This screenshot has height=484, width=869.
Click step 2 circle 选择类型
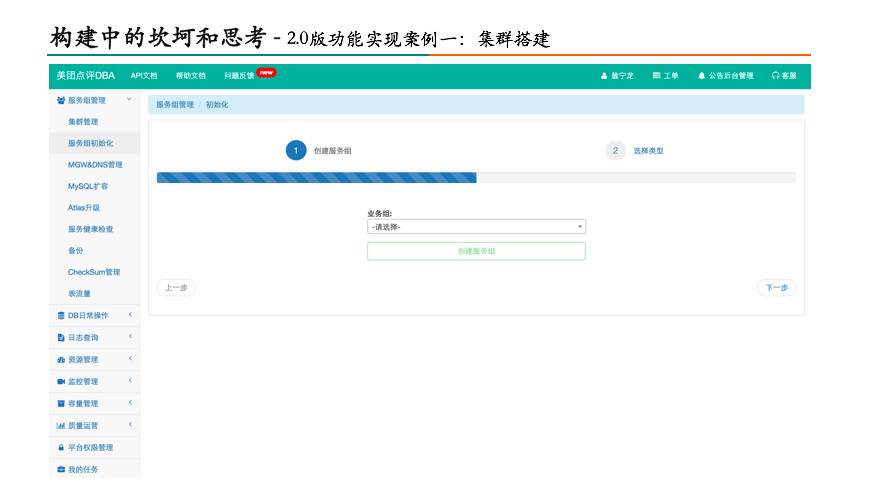click(615, 150)
